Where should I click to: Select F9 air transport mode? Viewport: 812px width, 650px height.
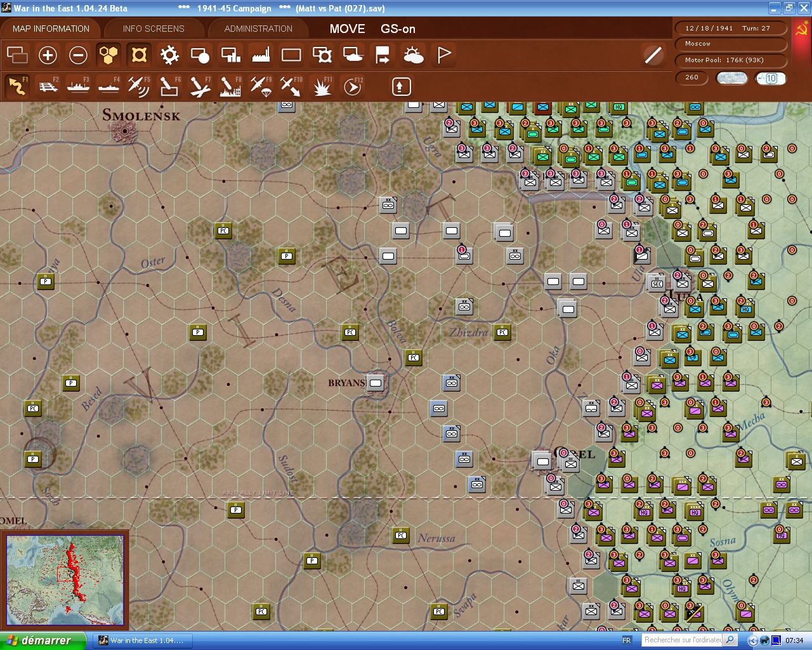261,86
